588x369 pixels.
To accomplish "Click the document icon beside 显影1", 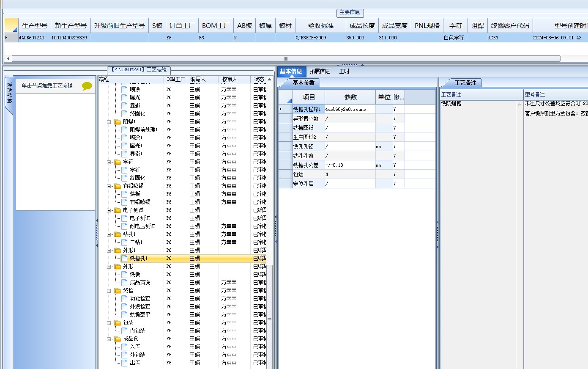I will (124, 154).
